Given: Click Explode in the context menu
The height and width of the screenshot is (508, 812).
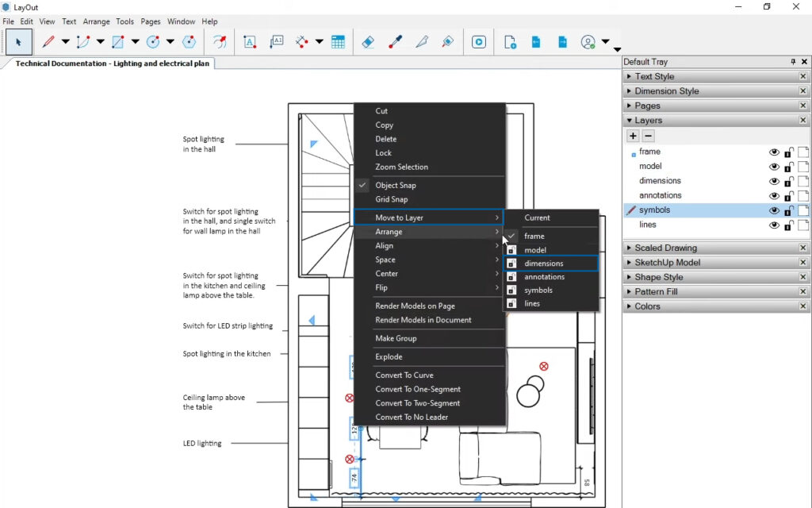Looking at the screenshot, I should coord(389,357).
